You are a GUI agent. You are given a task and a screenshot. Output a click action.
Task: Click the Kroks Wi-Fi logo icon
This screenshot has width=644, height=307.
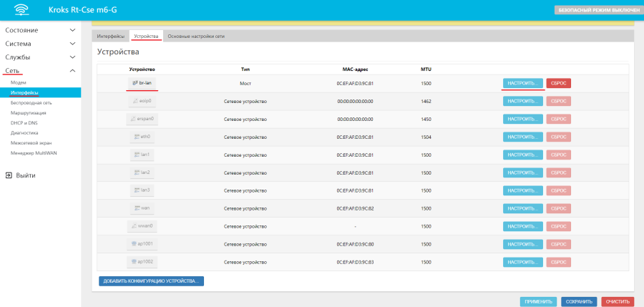tap(22, 10)
